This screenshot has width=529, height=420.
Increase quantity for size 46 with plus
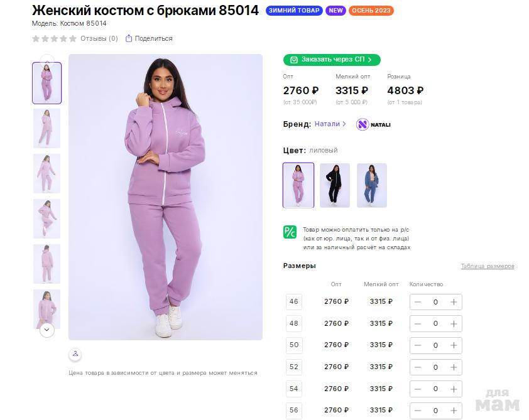tap(454, 302)
